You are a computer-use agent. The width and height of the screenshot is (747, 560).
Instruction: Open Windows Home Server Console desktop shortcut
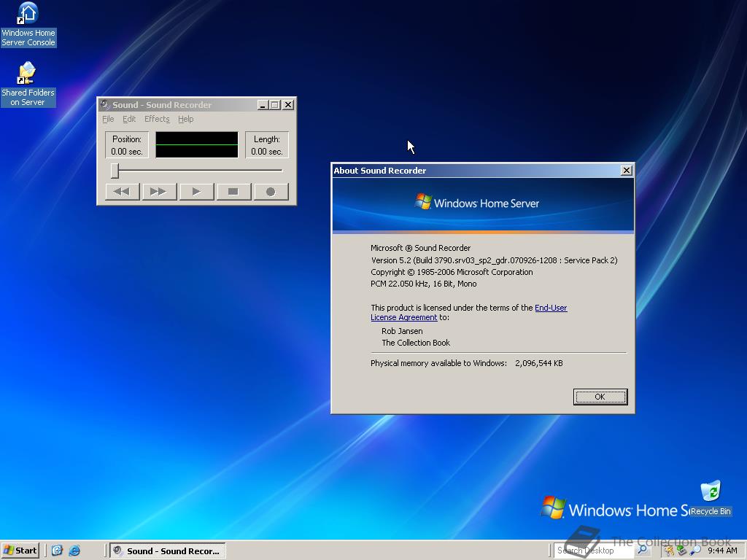point(28,25)
